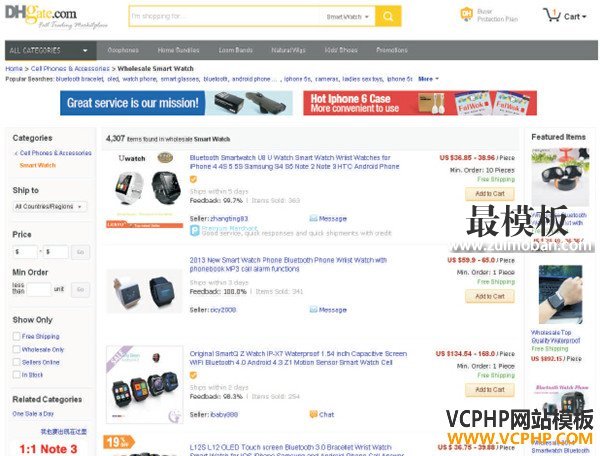Open the Promotions menu item
This screenshot has width=600, height=456.
[x=391, y=50]
